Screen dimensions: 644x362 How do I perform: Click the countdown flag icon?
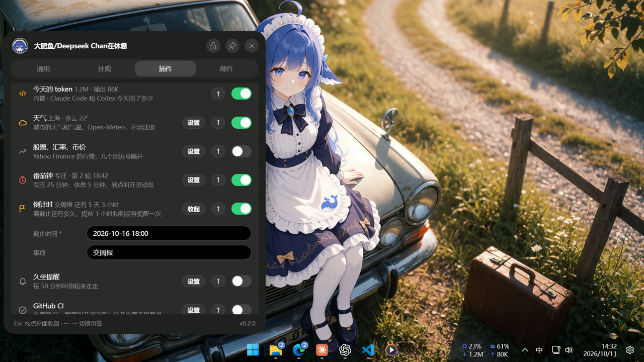tap(23, 209)
